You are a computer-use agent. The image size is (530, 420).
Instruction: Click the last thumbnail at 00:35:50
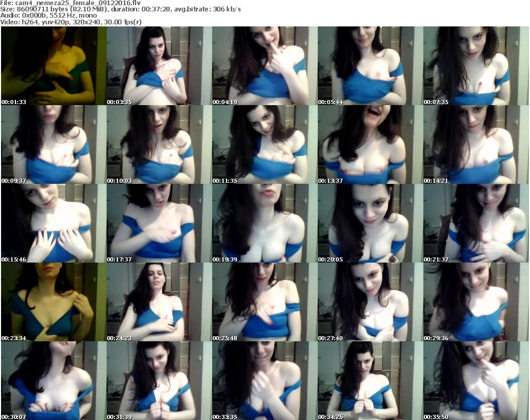(x=476, y=380)
